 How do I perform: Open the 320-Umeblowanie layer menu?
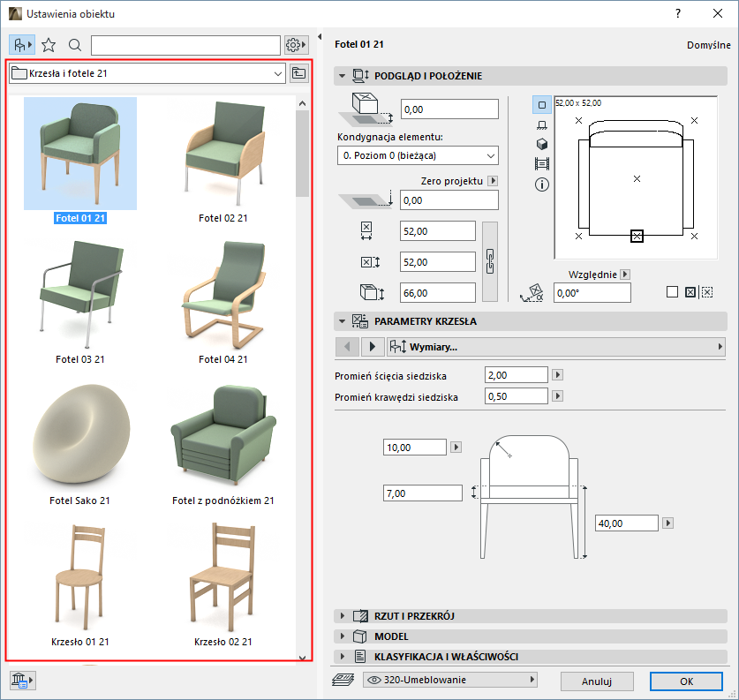pyautogui.click(x=451, y=680)
